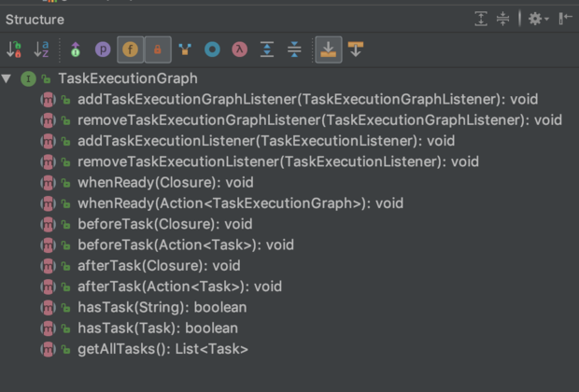Click the green interface icon of TaskExecutionGraph
579x392 pixels.
28,78
